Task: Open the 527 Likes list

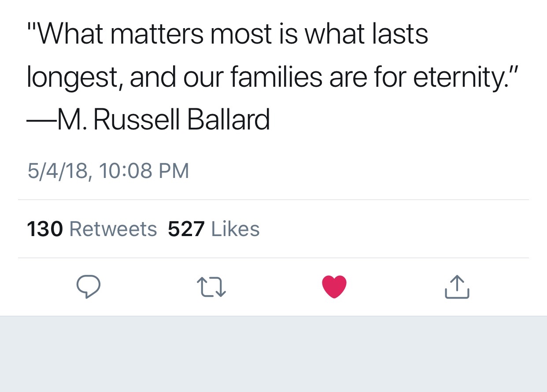Action: [214, 229]
